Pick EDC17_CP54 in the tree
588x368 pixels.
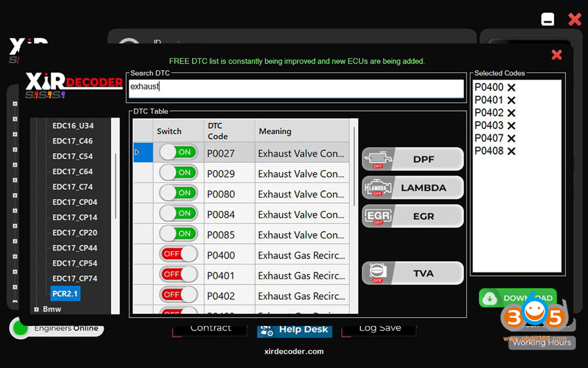coord(75,263)
